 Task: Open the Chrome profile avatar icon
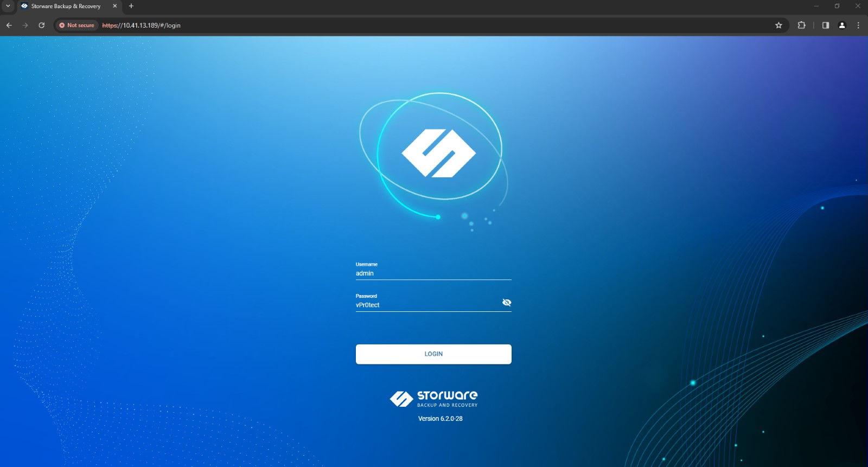click(842, 25)
